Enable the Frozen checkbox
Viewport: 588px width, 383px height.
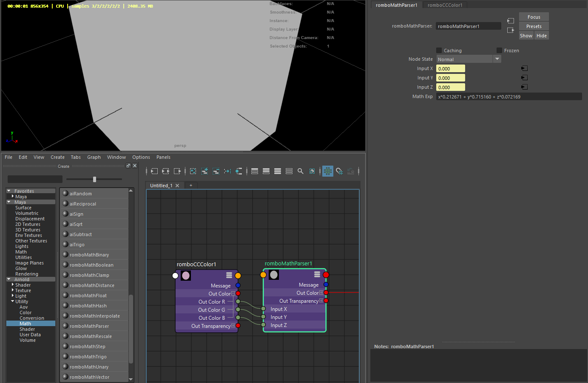[x=500, y=51]
